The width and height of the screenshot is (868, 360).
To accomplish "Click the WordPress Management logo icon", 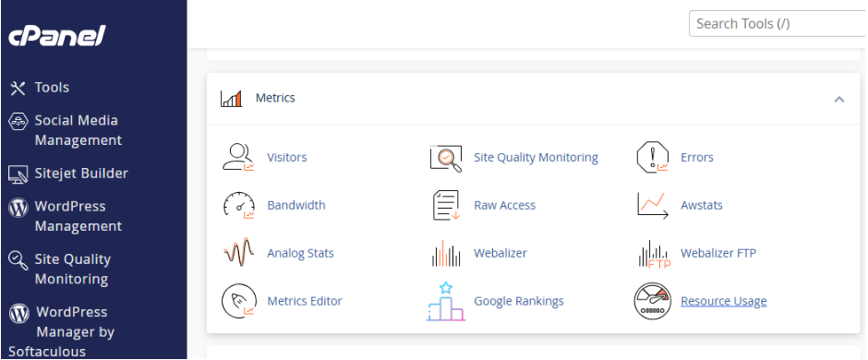I will click(18, 208).
